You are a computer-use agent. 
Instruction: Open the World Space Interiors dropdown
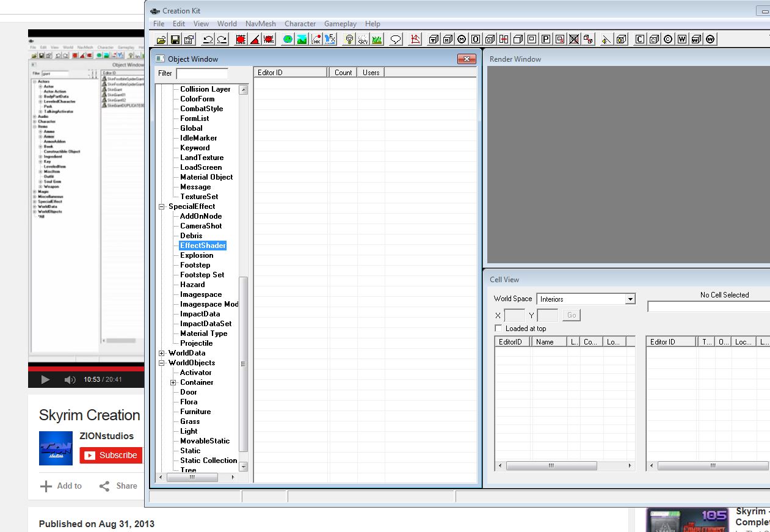click(x=630, y=299)
